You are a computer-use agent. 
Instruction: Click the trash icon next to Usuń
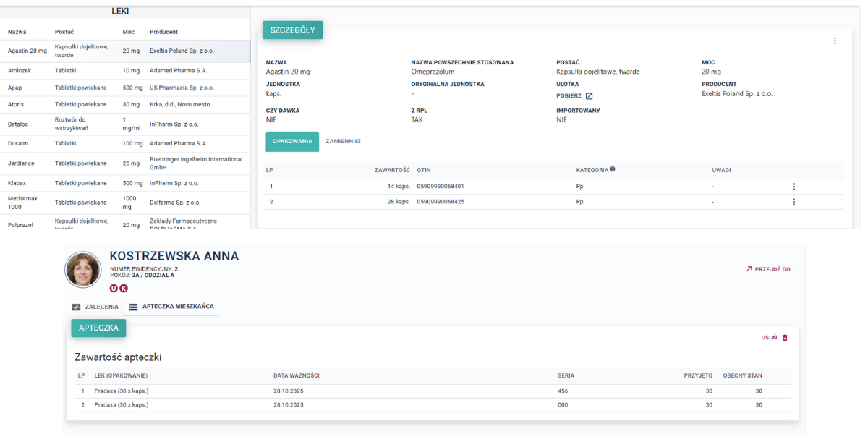click(785, 338)
